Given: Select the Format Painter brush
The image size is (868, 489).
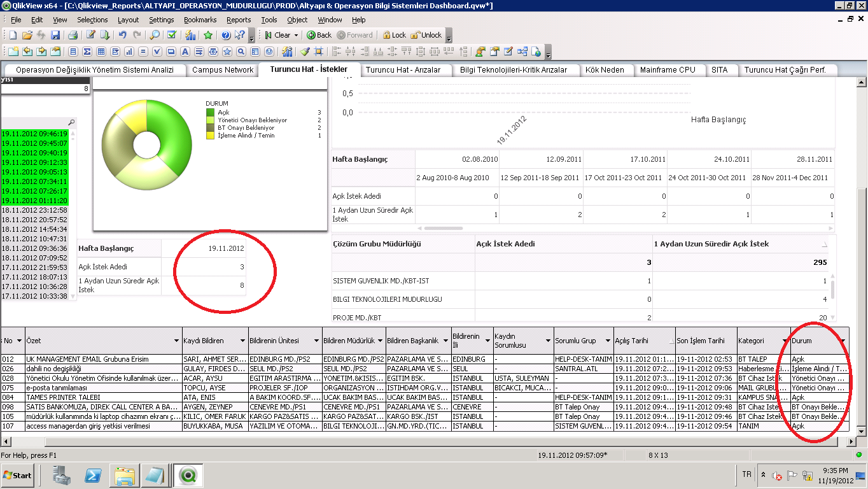Looking at the screenshot, I should pos(305,52).
